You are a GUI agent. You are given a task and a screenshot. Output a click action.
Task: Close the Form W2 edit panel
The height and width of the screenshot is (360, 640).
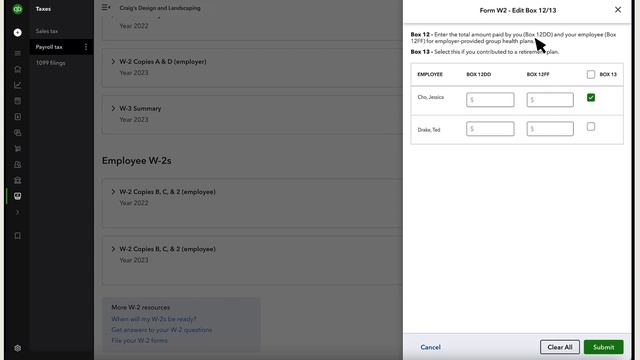[x=618, y=10]
